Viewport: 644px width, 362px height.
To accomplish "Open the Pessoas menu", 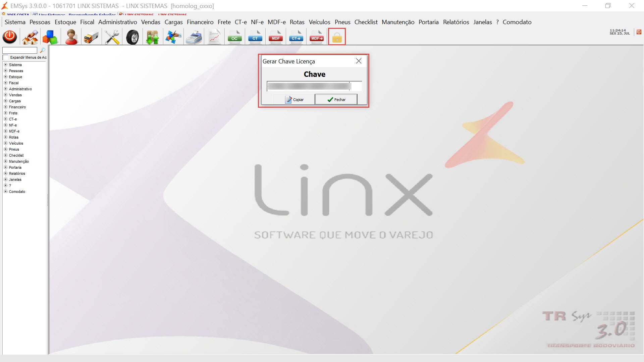I will pyautogui.click(x=40, y=22).
